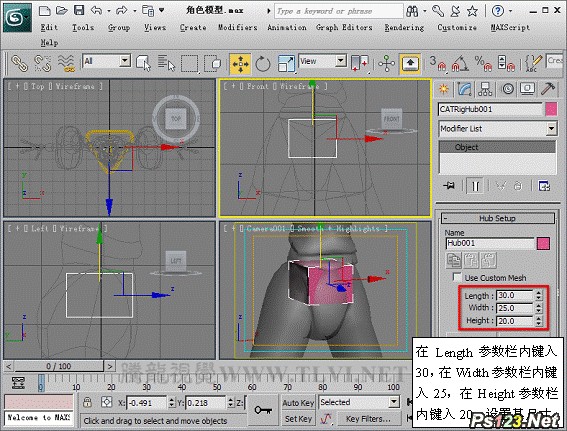Open the MAXScript menu

point(510,27)
